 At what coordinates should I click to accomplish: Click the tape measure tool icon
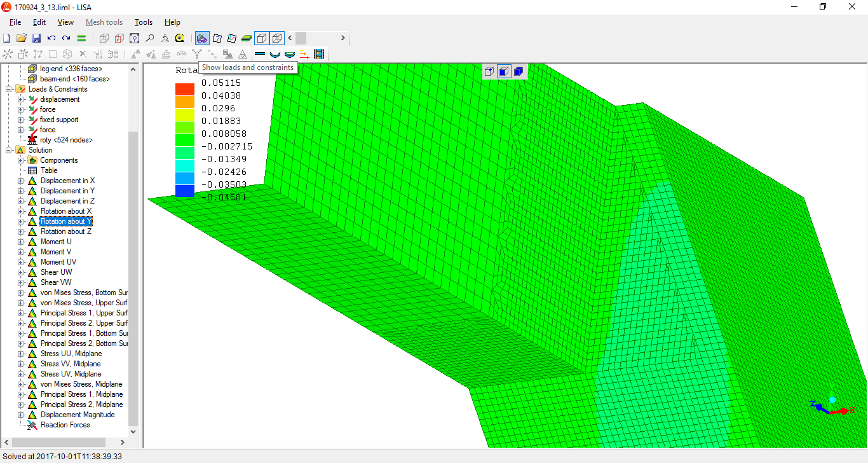click(180, 38)
